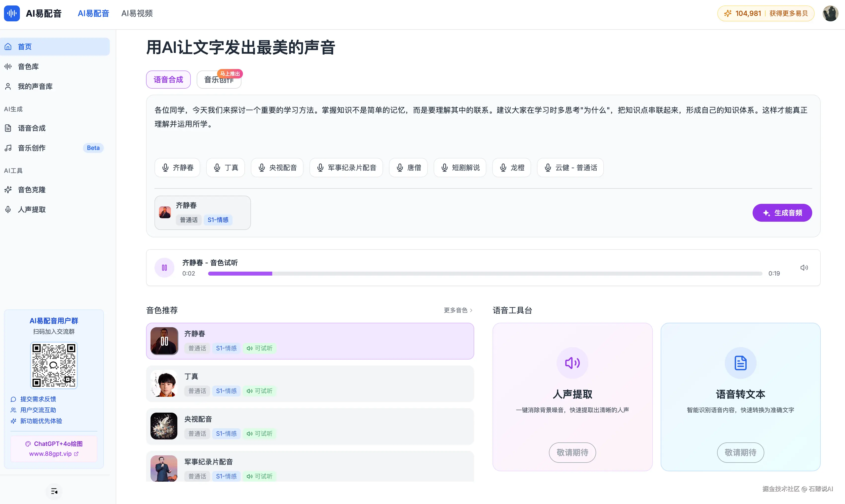Click the 人声提取 speaker icon card
This screenshot has height=504, width=845.
click(x=572, y=363)
